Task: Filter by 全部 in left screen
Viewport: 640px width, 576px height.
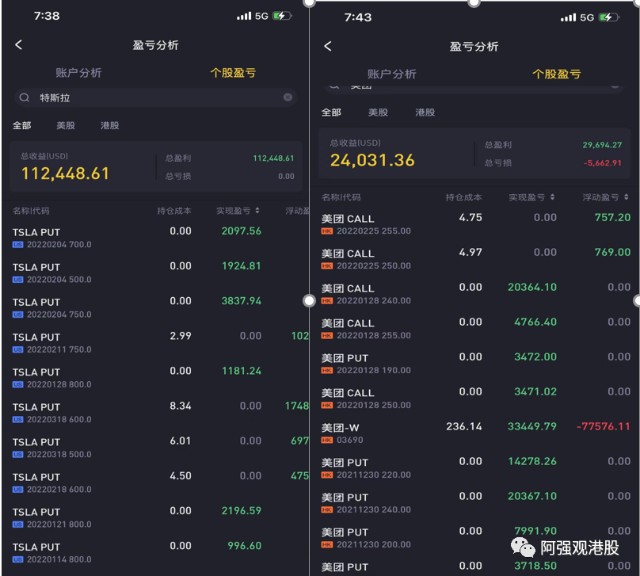Action: [22, 125]
